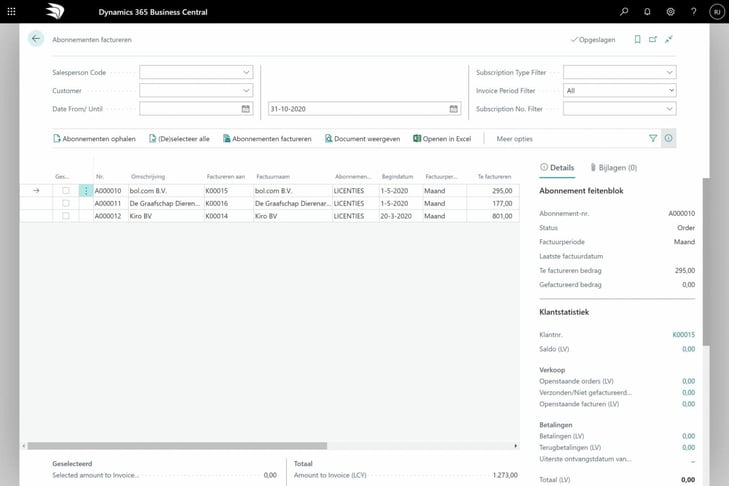
Task: Click (De)selecteer alle action
Action: click(x=179, y=139)
